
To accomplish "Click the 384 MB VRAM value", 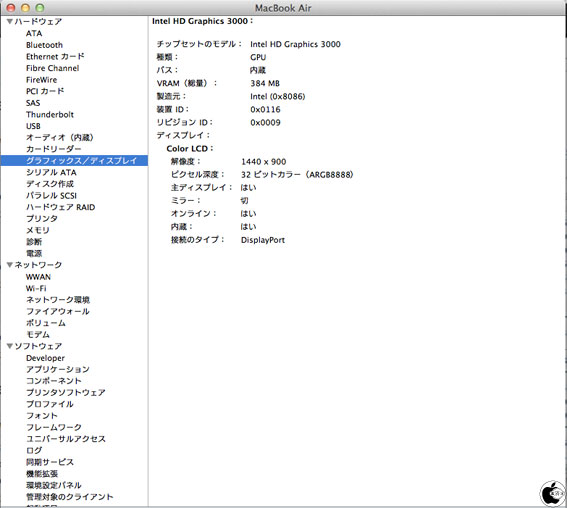I will pyautogui.click(x=265, y=84).
